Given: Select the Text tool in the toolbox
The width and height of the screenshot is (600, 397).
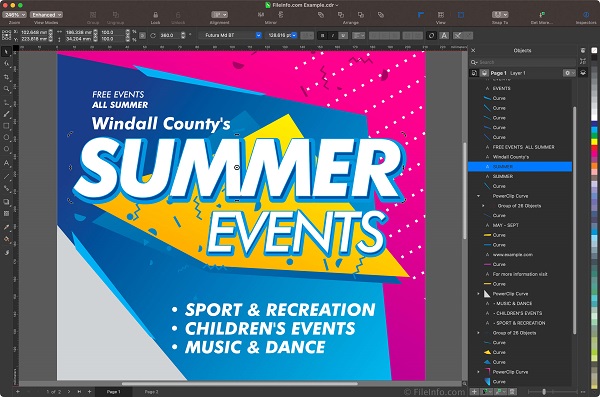Looking at the screenshot, I should (x=6, y=163).
